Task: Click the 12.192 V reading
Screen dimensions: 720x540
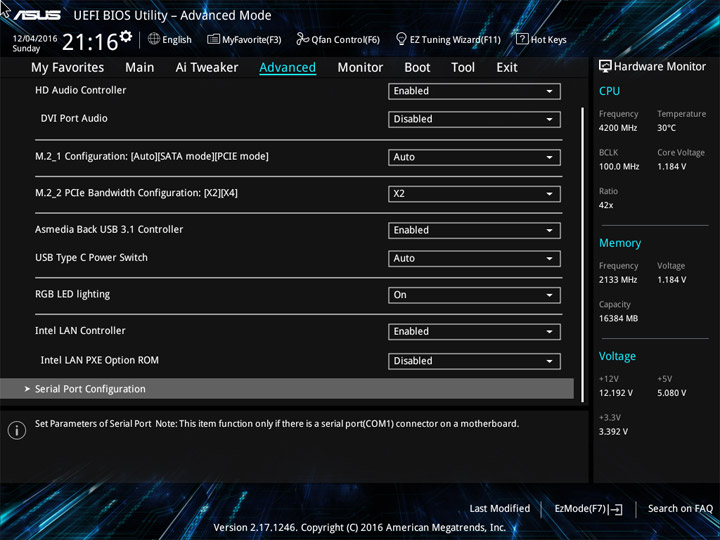Action: tap(615, 393)
